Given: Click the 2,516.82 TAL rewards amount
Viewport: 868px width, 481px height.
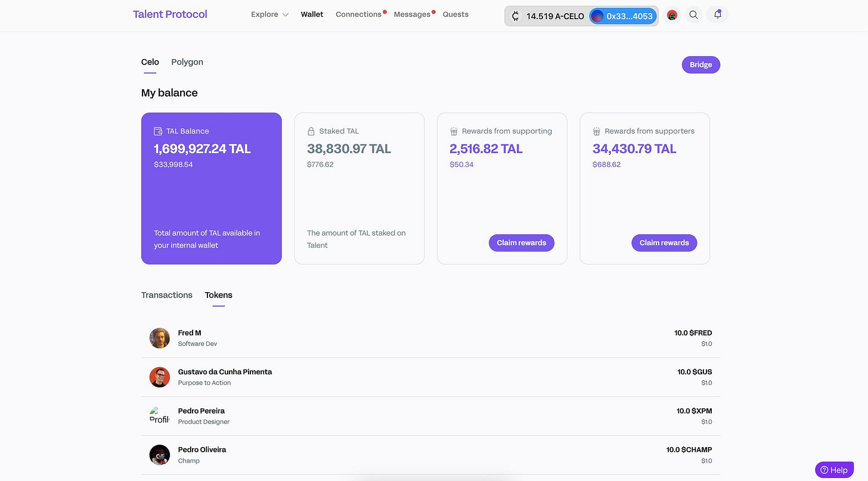Looking at the screenshot, I should click(486, 149).
